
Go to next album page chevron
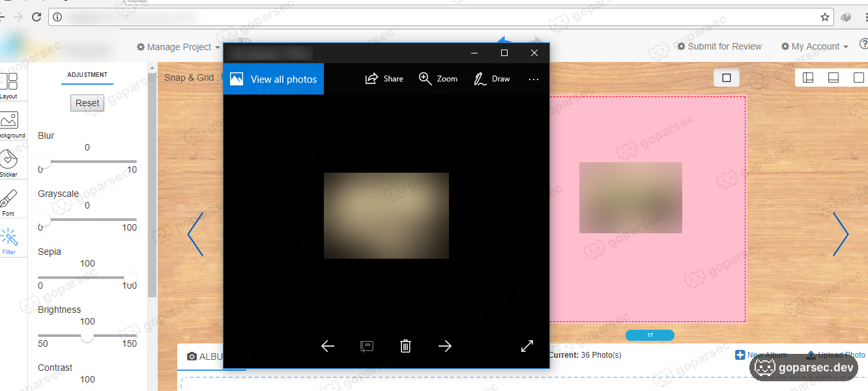841,234
